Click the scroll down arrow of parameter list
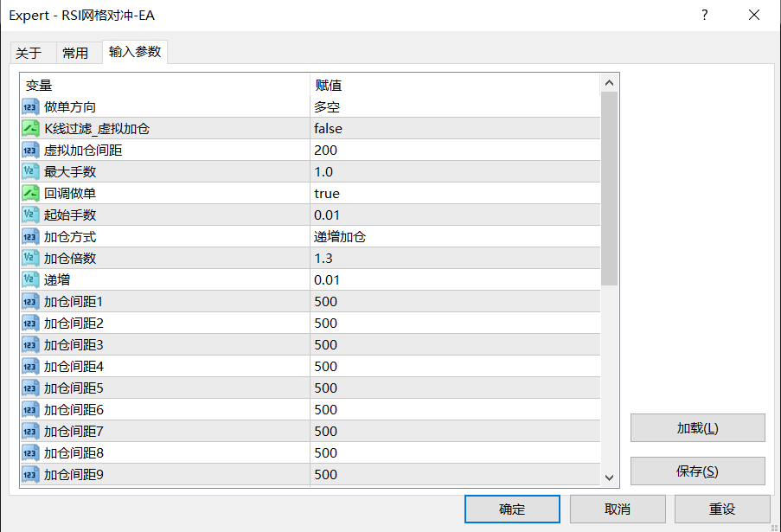781x532 pixels. pos(609,477)
